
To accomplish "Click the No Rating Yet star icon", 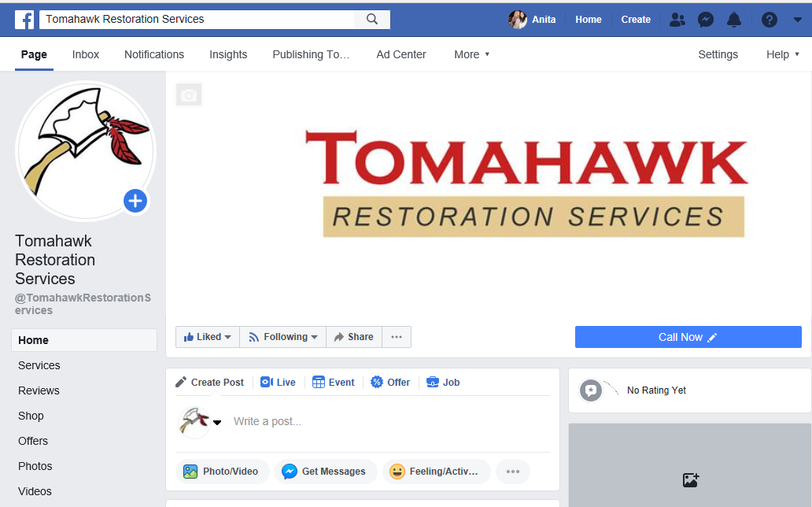I will [x=590, y=390].
